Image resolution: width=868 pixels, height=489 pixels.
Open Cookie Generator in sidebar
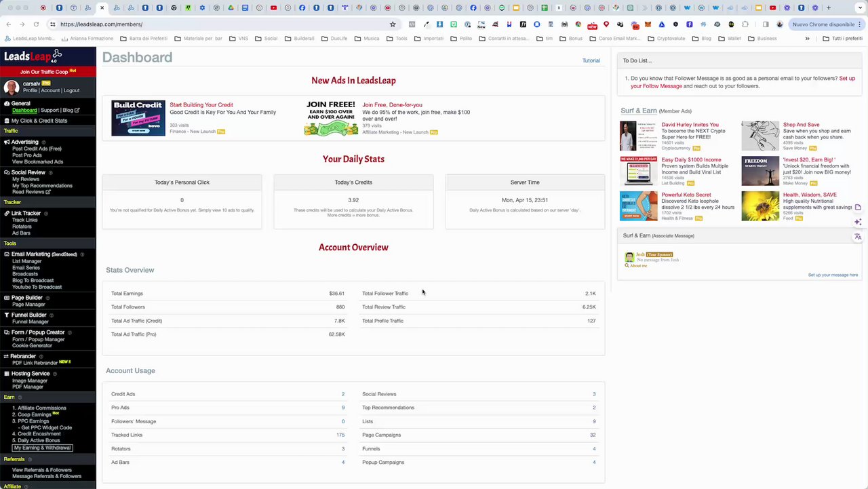click(32, 346)
